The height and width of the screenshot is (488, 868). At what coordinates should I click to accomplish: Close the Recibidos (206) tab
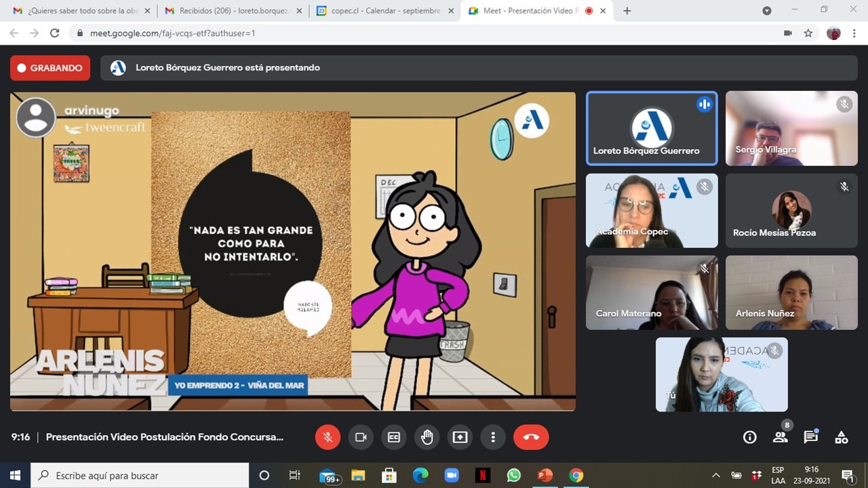[x=299, y=11]
